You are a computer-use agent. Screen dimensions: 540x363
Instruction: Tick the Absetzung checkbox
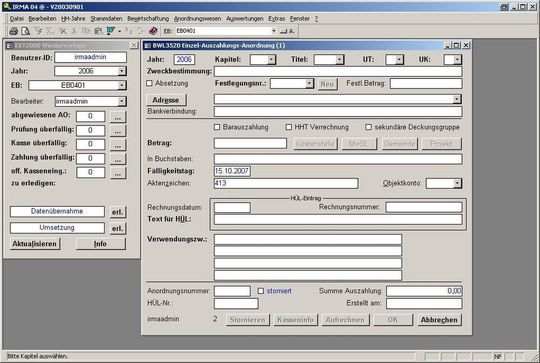pos(149,83)
